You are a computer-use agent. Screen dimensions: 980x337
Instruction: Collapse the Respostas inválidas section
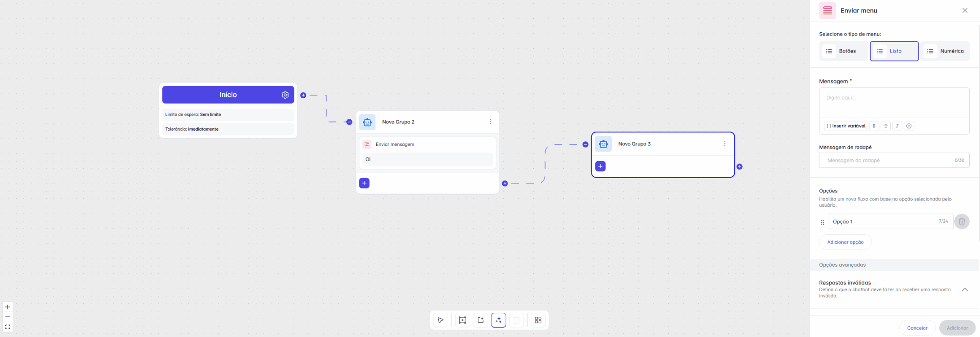(965, 289)
